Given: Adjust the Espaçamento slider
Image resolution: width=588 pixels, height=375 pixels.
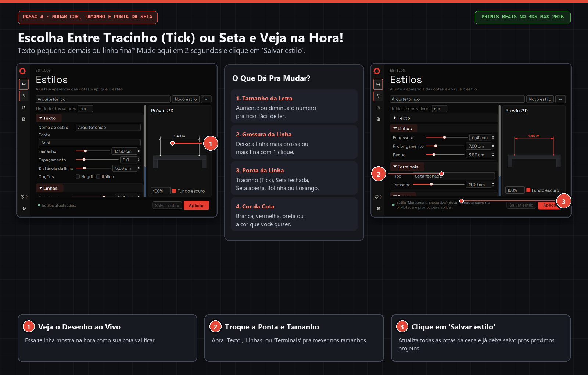Looking at the screenshot, I should click(x=97, y=160).
